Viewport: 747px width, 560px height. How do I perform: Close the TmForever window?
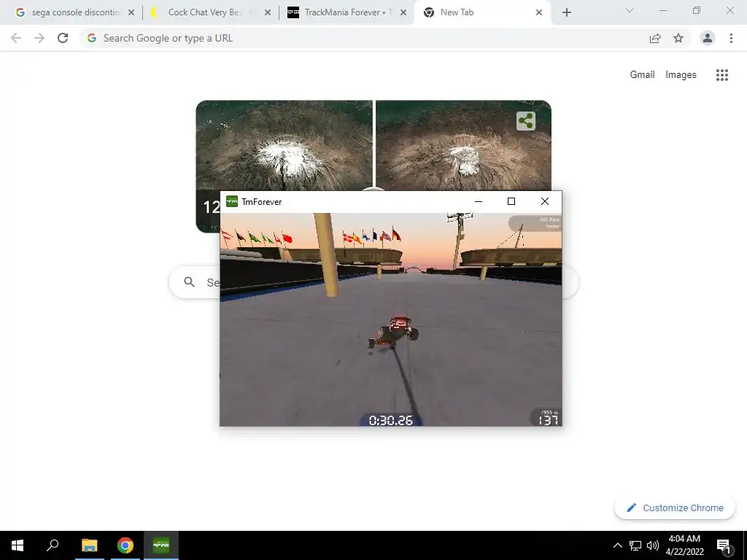coord(545,201)
